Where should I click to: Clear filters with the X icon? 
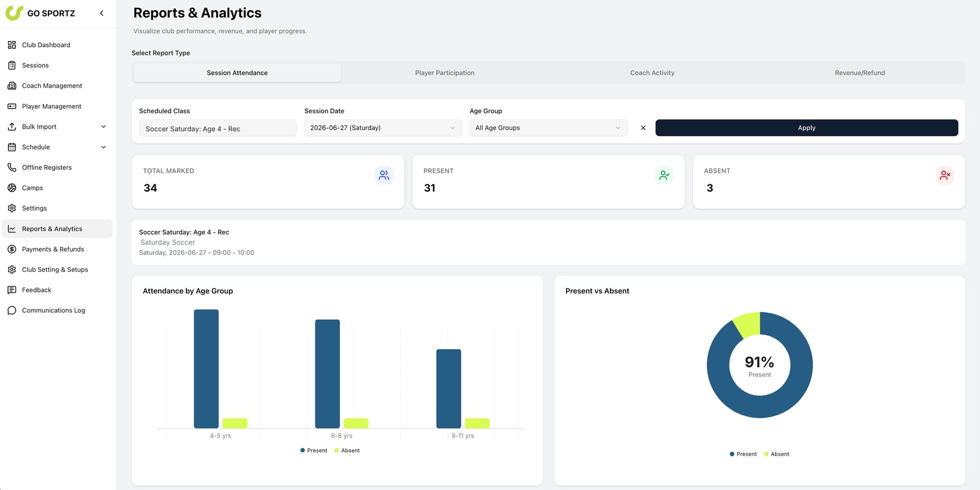click(x=643, y=128)
